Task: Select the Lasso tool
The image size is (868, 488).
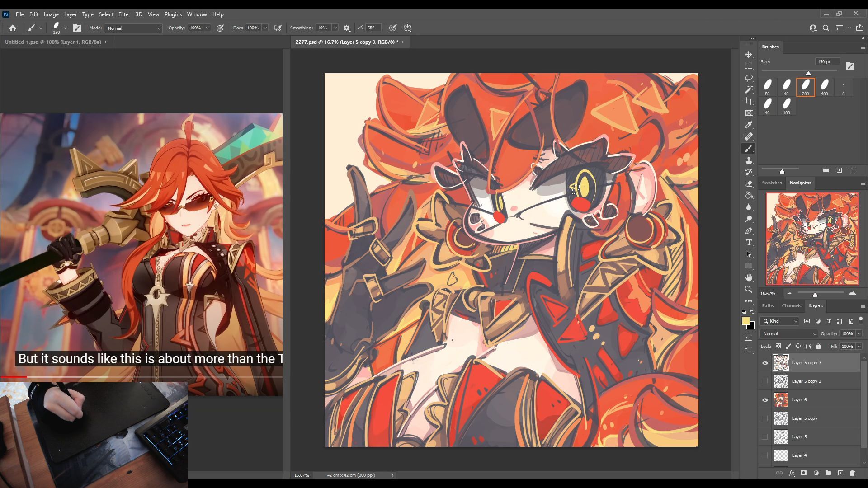Action: tap(749, 78)
